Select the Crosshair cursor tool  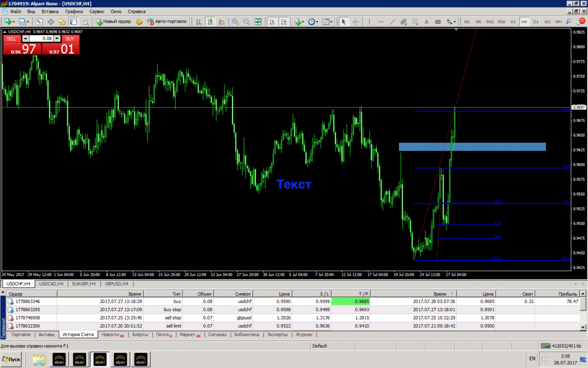pyautogui.click(x=355, y=22)
